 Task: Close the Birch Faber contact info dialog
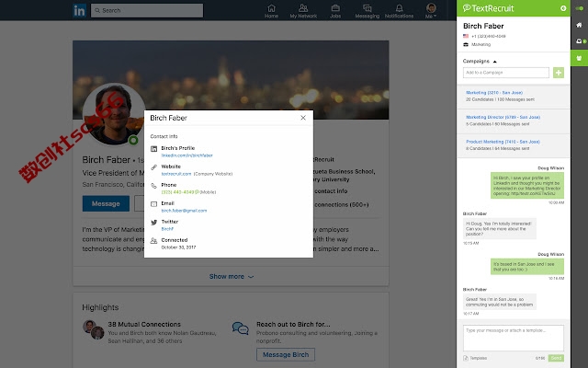pyautogui.click(x=303, y=118)
